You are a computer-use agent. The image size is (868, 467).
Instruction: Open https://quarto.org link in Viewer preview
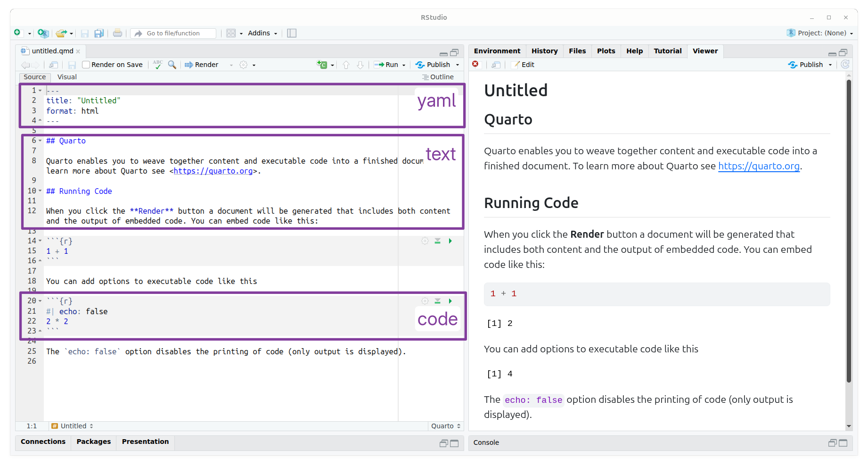[759, 166]
